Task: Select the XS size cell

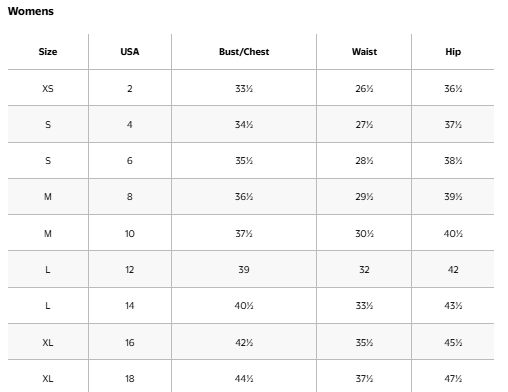Action: coord(48,89)
